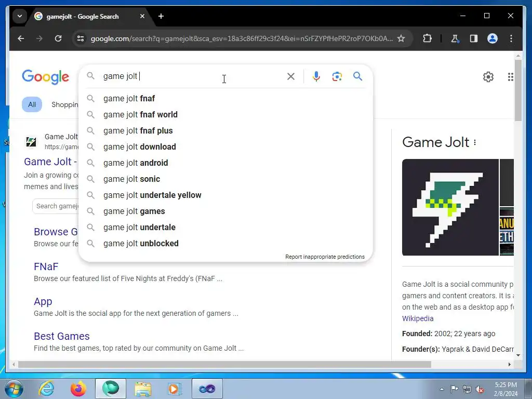This screenshot has width=532, height=399.
Task: Click in the Google search field
Action: pyautogui.click(x=193, y=76)
